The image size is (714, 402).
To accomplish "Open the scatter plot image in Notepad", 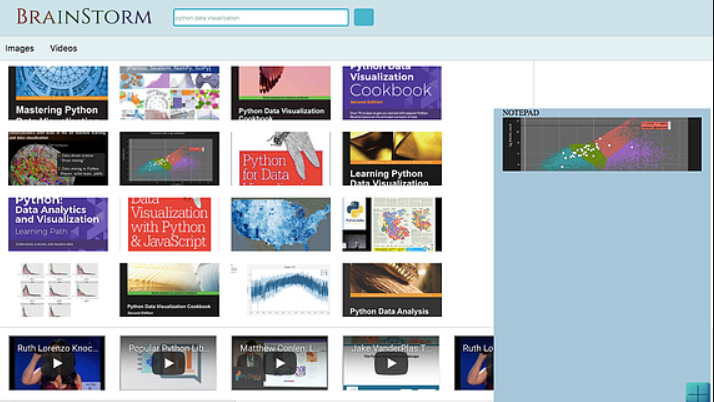I will coord(602,144).
